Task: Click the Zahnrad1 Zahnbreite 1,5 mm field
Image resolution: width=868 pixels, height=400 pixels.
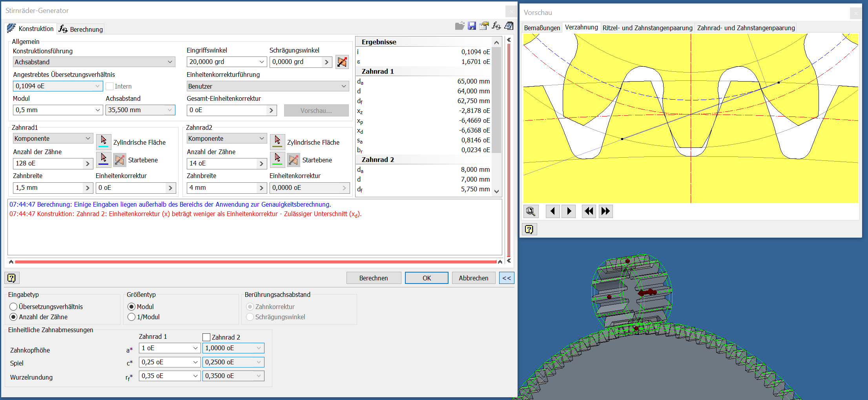Action: click(x=53, y=188)
